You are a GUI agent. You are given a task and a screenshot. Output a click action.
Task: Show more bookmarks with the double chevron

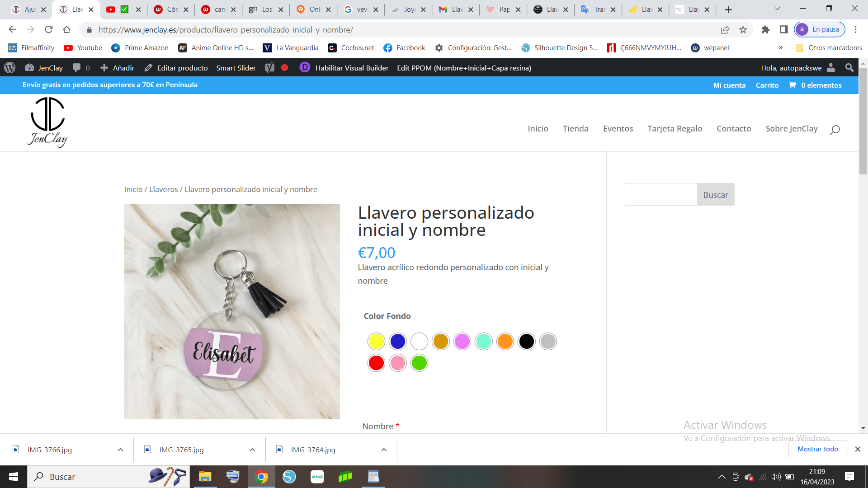point(781,48)
